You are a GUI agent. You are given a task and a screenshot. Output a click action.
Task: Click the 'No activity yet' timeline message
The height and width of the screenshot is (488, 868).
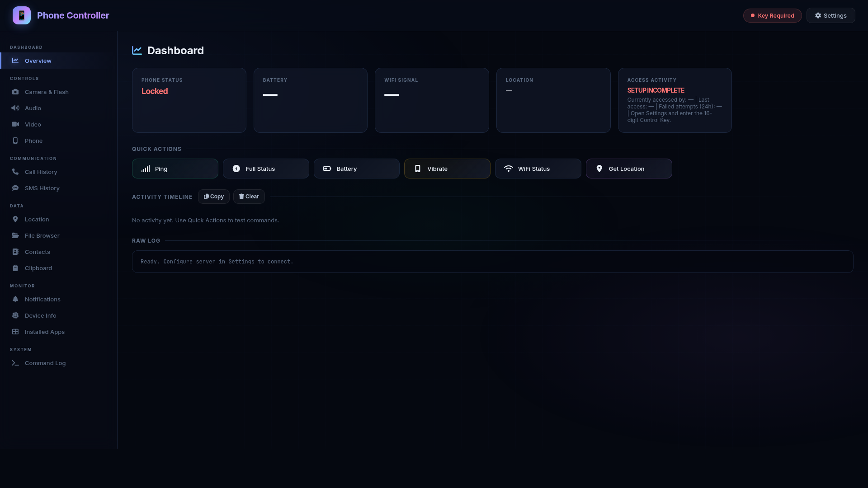(206, 221)
